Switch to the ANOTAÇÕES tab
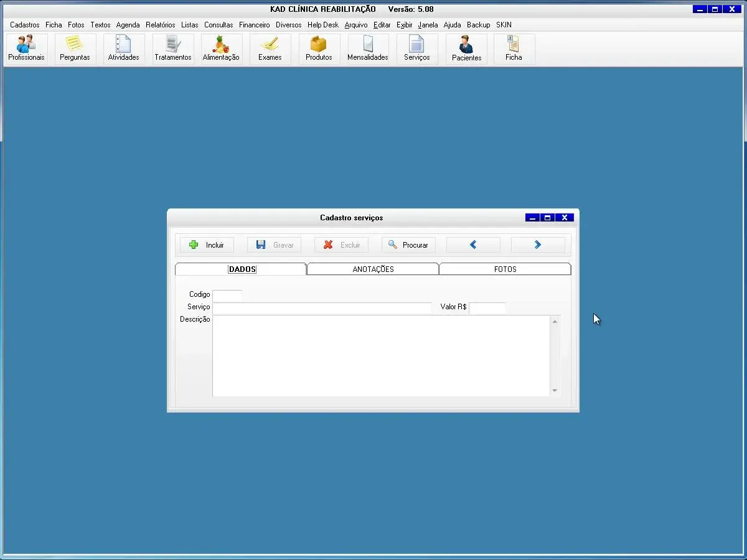The image size is (747, 560). 373,269
